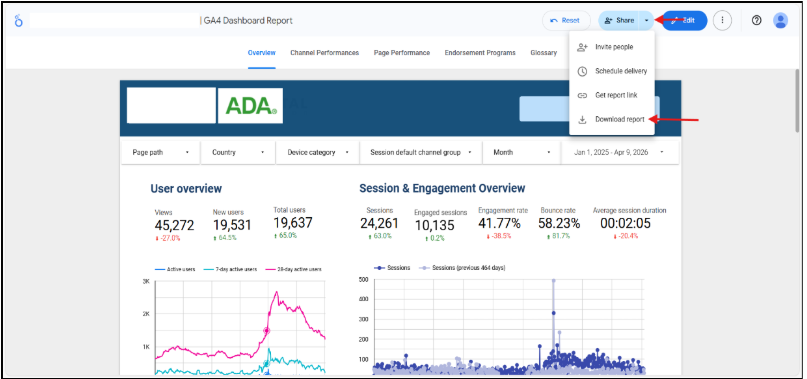The height and width of the screenshot is (379, 807).
Task: Click the Active users legend entry
Action: [x=175, y=269]
